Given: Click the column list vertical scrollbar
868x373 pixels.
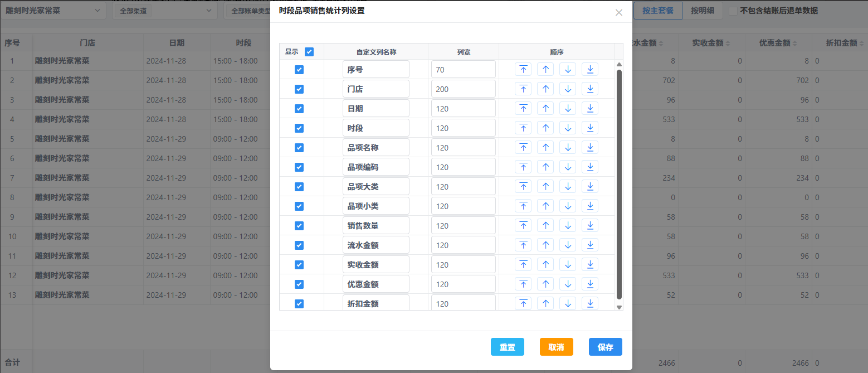Looking at the screenshot, I should [x=619, y=184].
